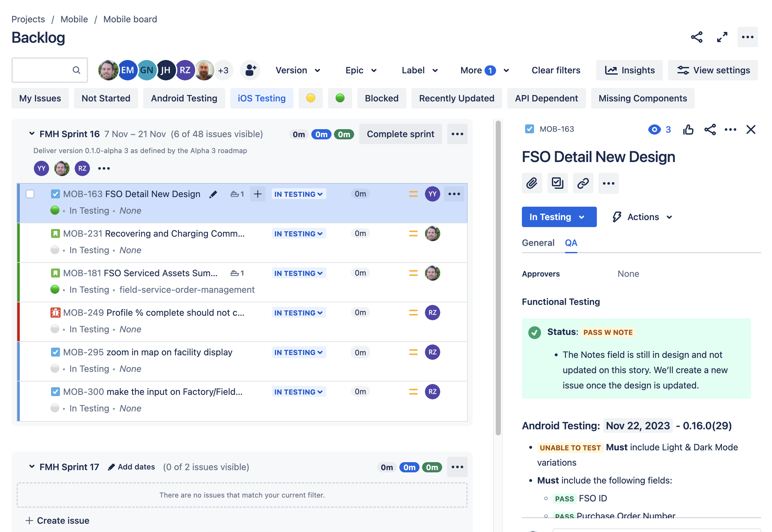Click the attachment paperclip icon
772x532 pixels.
click(x=532, y=183)
